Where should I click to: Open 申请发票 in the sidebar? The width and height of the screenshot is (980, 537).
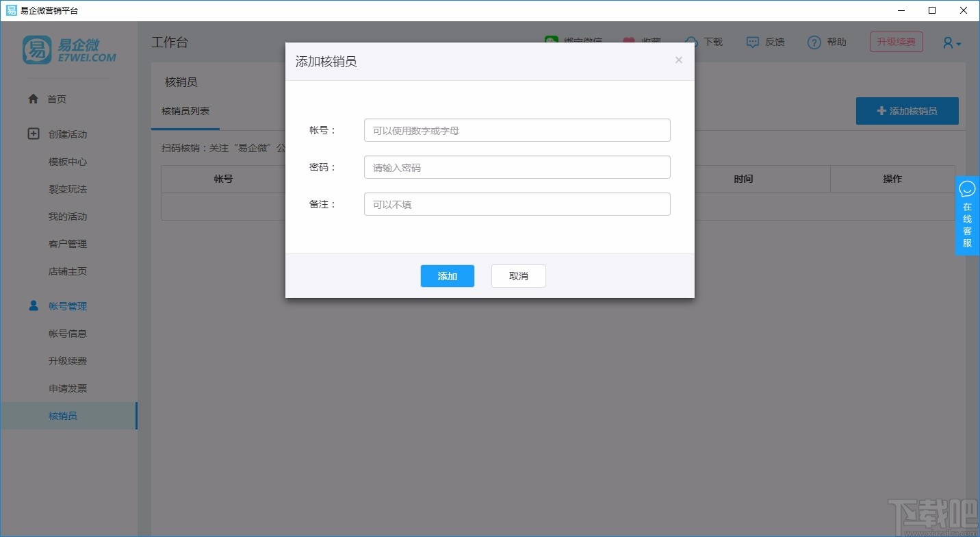(68, 388)
